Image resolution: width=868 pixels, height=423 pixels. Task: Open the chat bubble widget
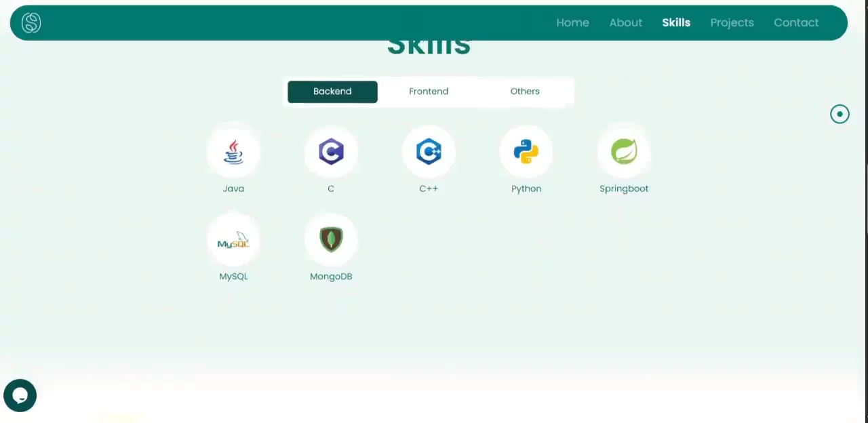20,396
